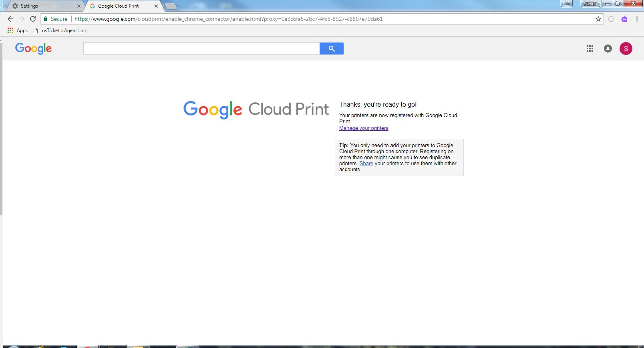This screenshot has height=348, width=644.
Task: Select the Google Cloud Print tab
Action: (119, 6)
